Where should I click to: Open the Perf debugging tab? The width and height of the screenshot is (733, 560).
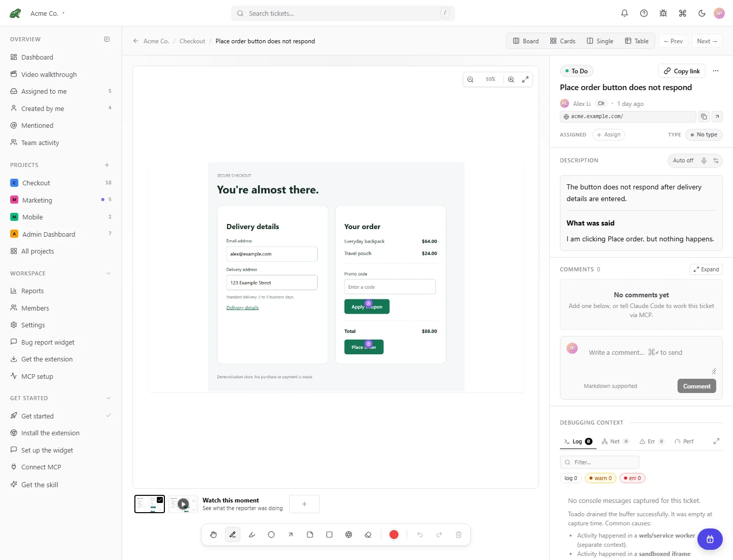coord(684,441)
